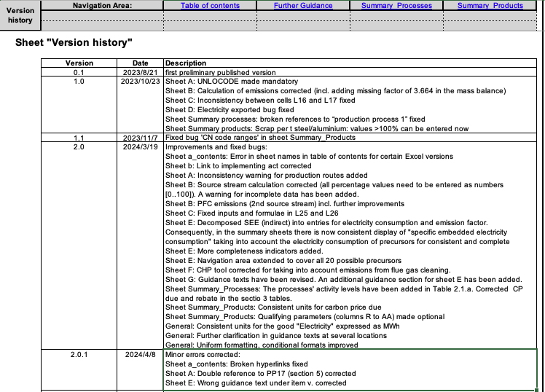Viewport: 545px width, 392px height.
Task: Select the Date column header cell
Action: point(141,63)
